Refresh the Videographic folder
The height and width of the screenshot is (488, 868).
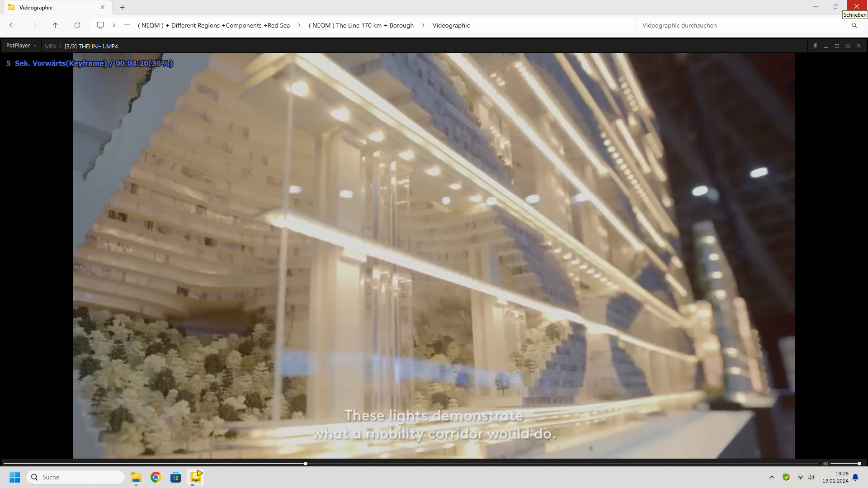(x=77, y=25)
